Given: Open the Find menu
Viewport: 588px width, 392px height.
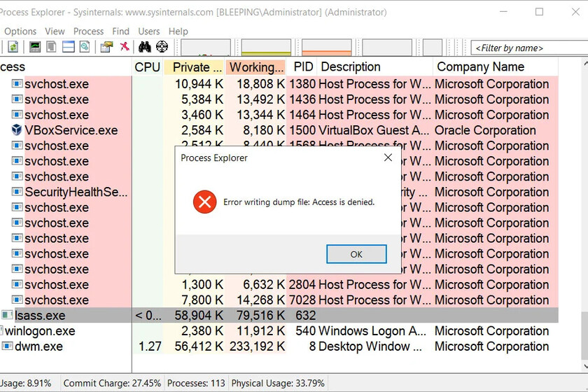Looking at the screenshot, I should point(120,31).
